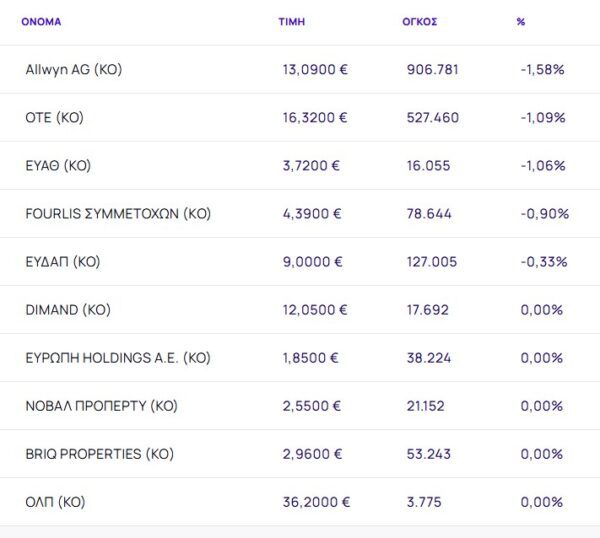This screenshot has height=538, width=600.
Task: Sort table by ΤΙΜΗ column header
Action: click(x=292, y=21)
